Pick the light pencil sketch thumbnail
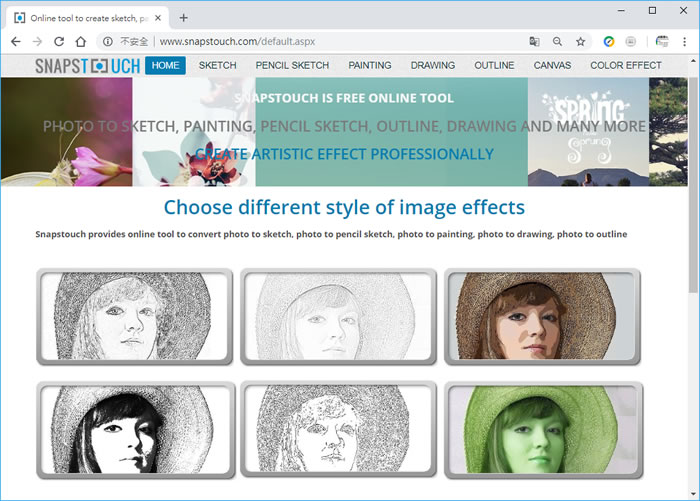This screenshot has height=501, width=700. click(x=339, y=316)
